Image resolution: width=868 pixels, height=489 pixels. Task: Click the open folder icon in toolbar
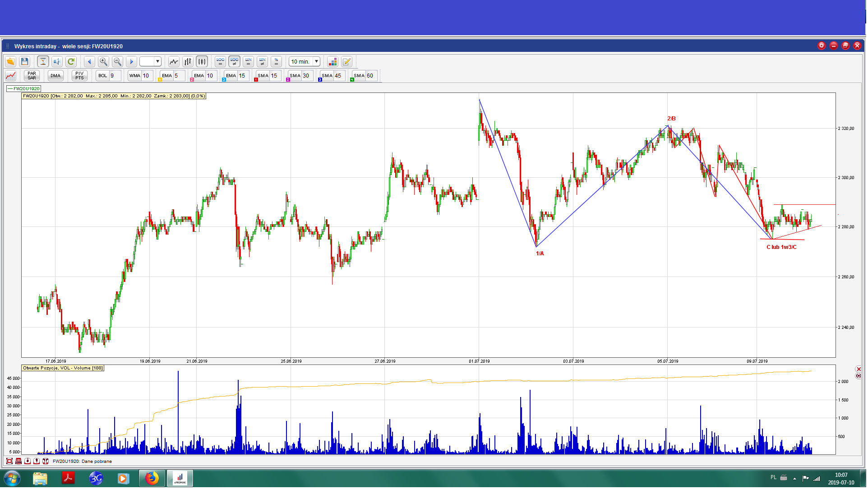(10, 62)
